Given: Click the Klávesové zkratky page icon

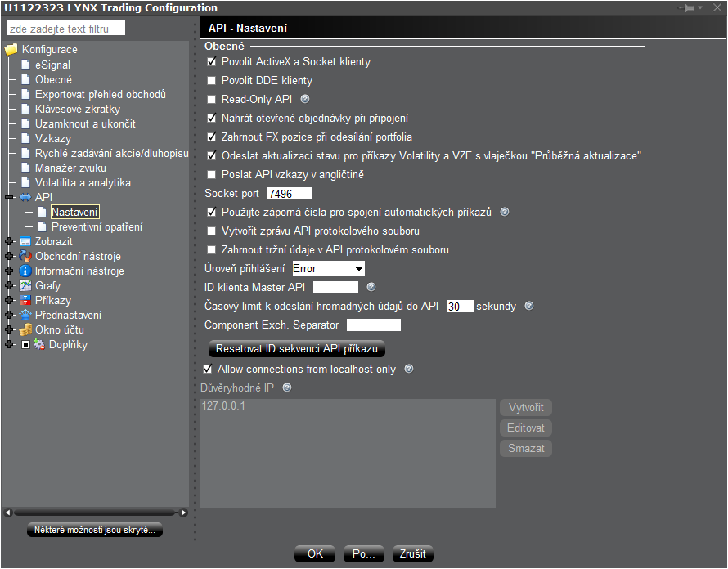Looking at the screenshot, I should click(x=25, y=109).
